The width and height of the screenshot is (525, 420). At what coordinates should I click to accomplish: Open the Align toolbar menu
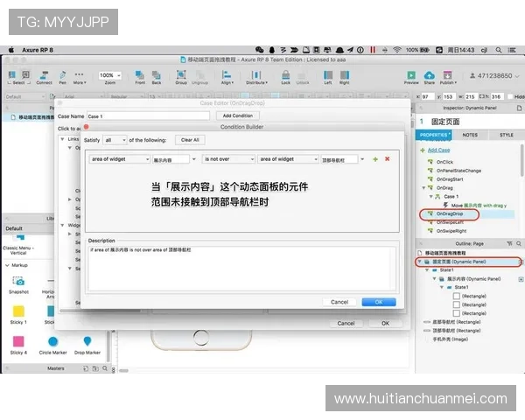click(x=227, y=77)
